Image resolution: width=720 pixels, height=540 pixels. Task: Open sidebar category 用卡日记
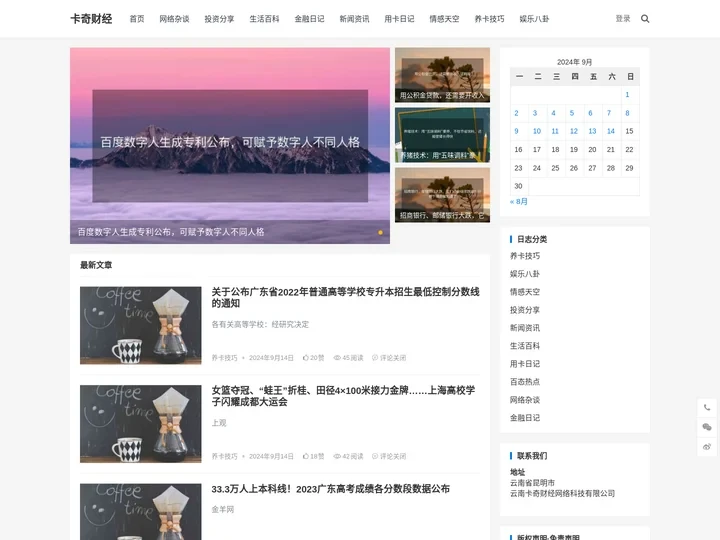[525, 364]
